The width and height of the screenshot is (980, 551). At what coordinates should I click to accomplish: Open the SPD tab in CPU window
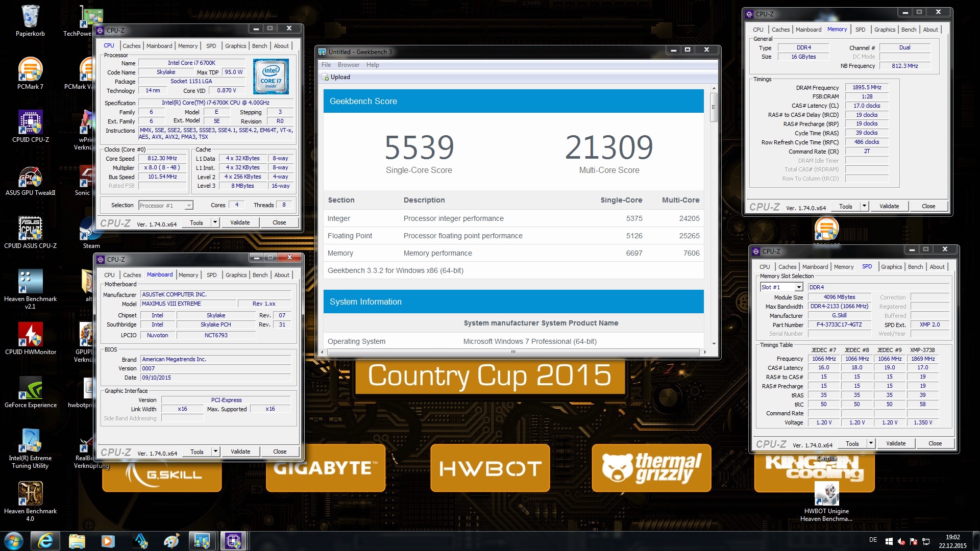tap(211, 46)
